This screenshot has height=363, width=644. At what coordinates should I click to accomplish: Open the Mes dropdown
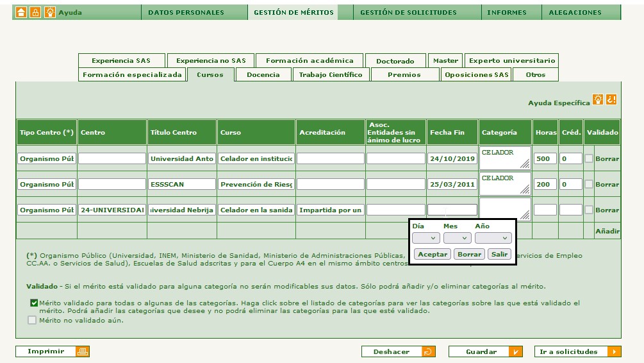point(457,238)
